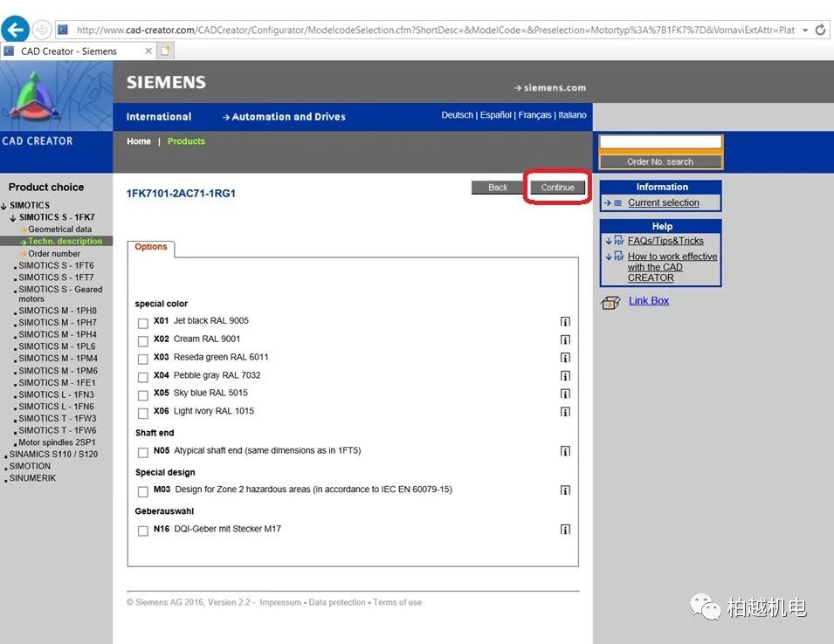Viewport: 834px width, 644px height.
Task: Open info icon for M03 Zone 2 design
Action: tap(565, 490)
